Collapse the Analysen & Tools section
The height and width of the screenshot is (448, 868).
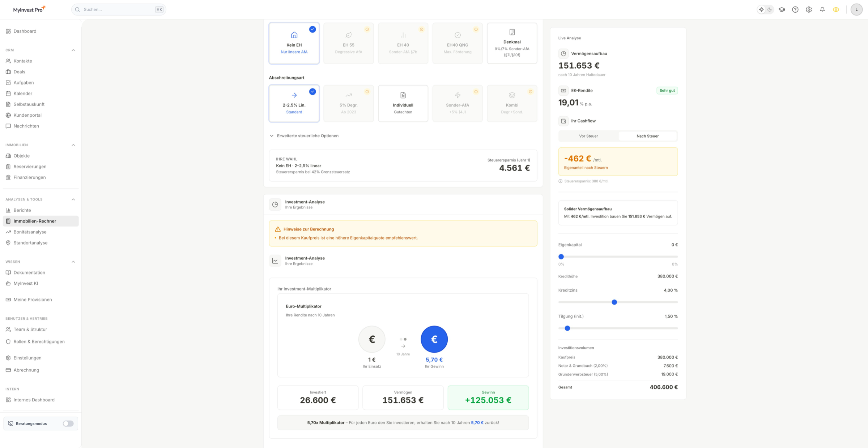pos(73,199)
